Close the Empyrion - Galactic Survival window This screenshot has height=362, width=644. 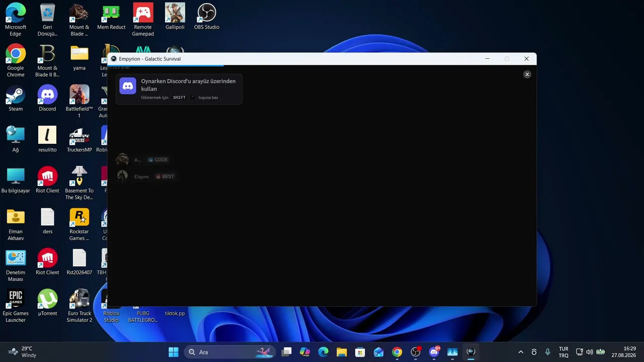point(526,59)
